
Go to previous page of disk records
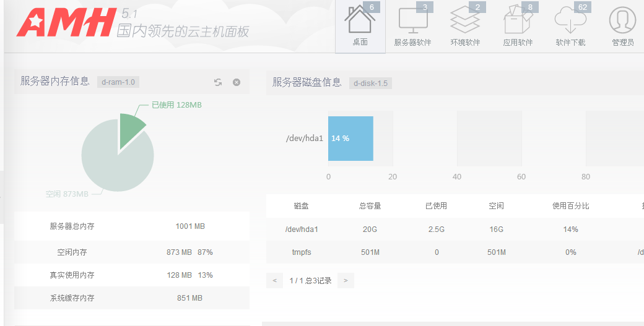pyautogui.click(x=274, y=281)
